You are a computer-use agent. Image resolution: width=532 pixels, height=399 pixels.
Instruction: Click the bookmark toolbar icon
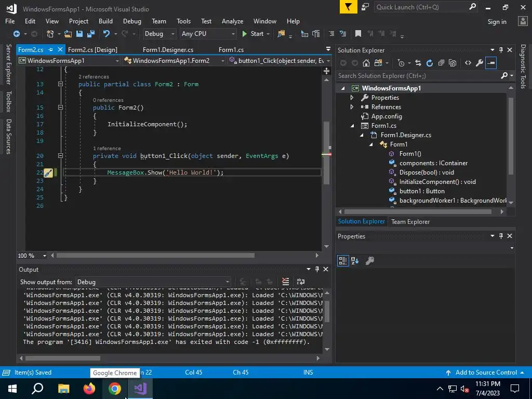358,34
